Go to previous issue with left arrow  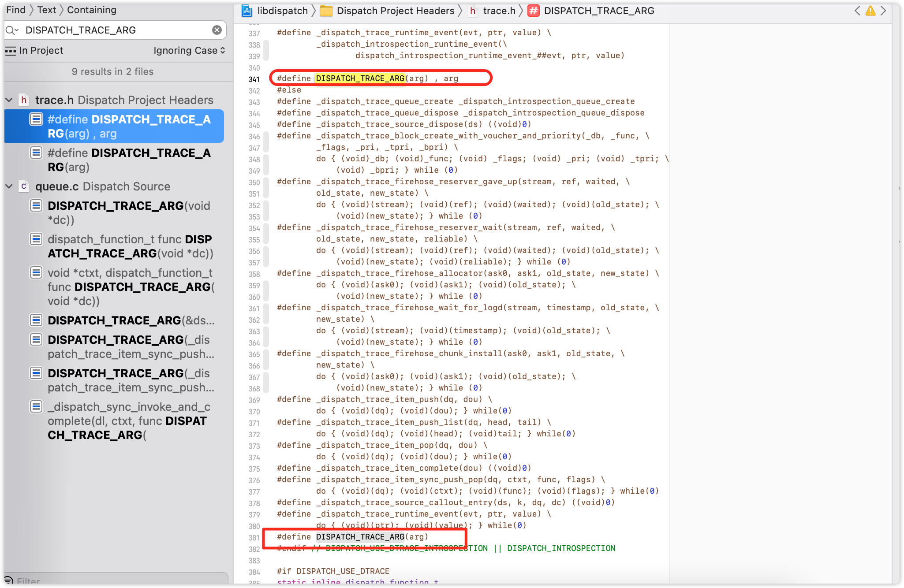857,11
